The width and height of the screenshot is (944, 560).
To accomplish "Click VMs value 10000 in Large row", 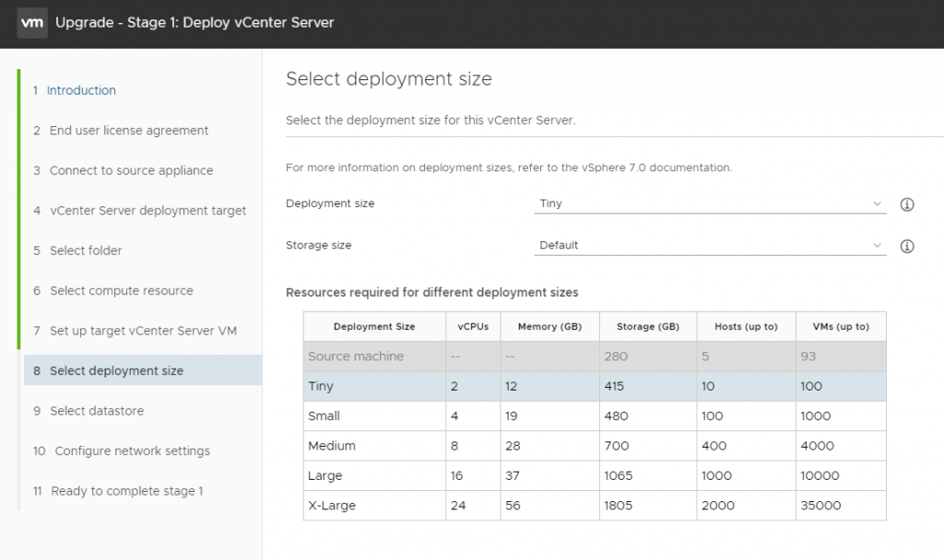I will tap(820, 476).
